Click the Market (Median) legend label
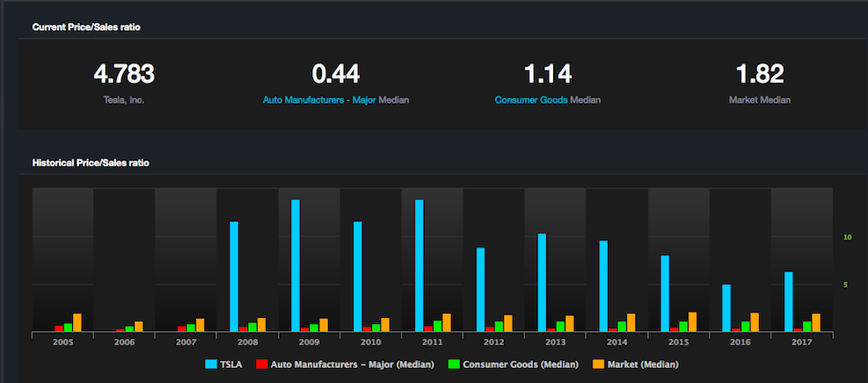This screenshot has width=868, height=383. 643,365
